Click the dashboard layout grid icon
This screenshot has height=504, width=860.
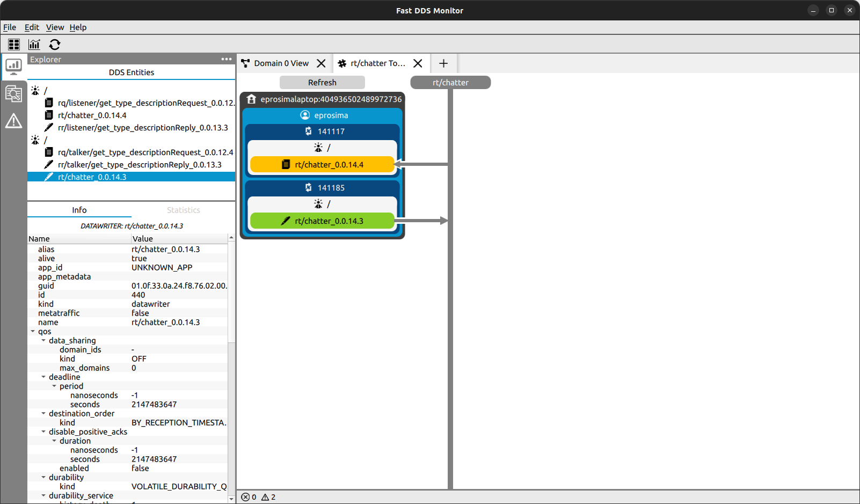point(14,45)
